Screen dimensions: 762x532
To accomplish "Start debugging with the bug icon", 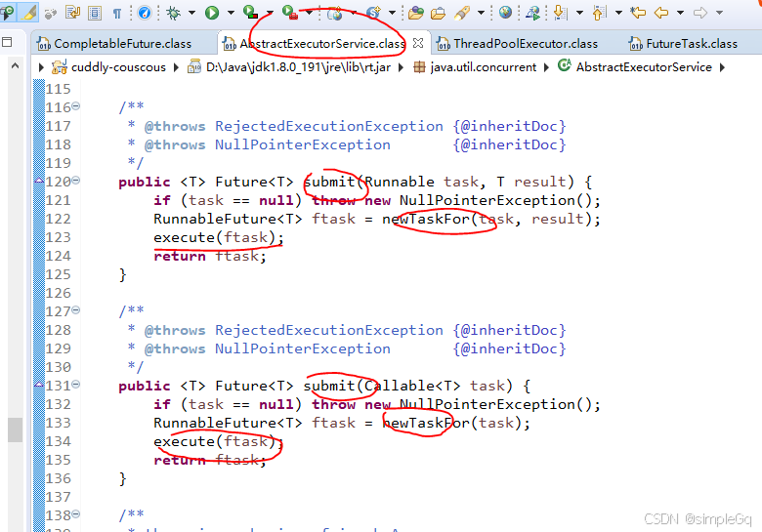I will [x=173, y=13].
